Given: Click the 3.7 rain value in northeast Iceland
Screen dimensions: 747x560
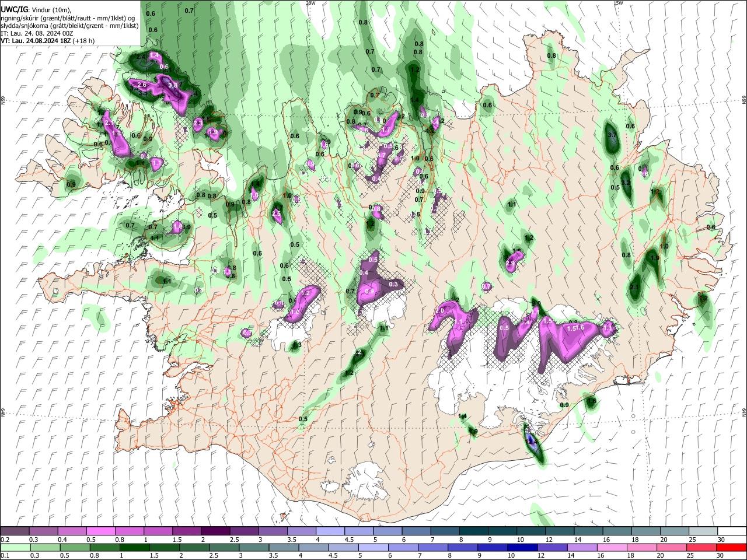Looking at the screenshot, I should tap(612, 135).
